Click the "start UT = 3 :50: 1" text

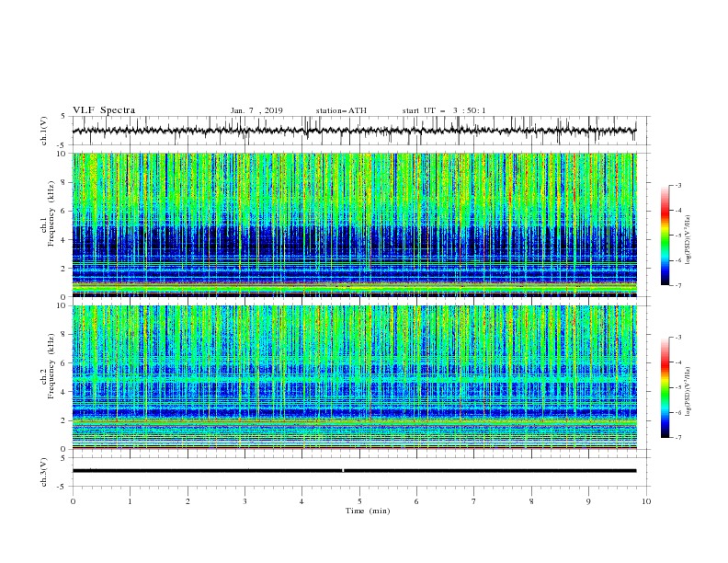(444, 110)
